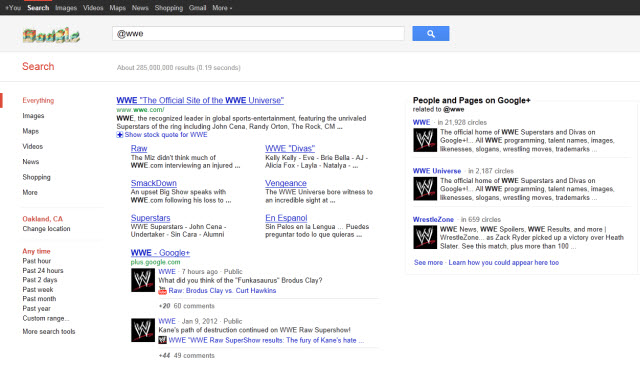The width and height of the screenshot is (640, 367).
Task: Filter results by Past 24 hours
Action: [x=43, y=271]
